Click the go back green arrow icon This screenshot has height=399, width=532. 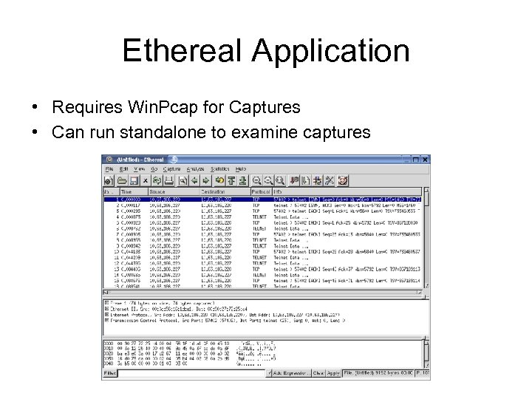(x=194, y=180)
